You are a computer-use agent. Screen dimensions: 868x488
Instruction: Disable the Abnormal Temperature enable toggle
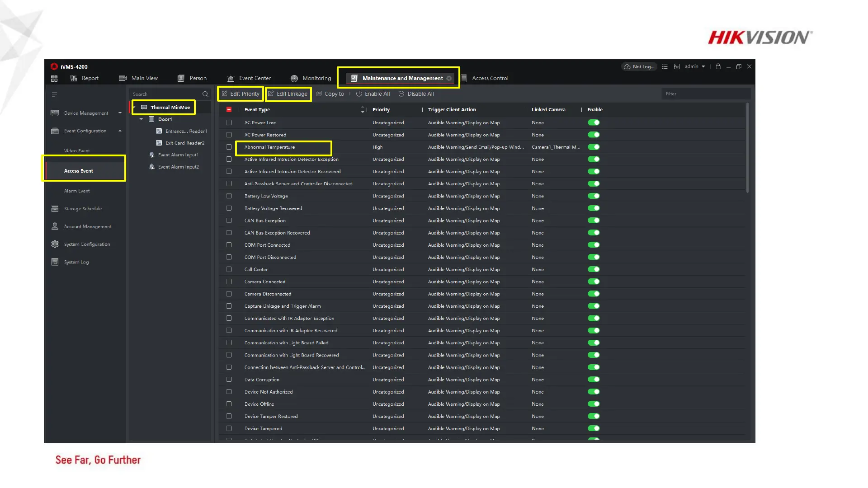click(594, 147)
